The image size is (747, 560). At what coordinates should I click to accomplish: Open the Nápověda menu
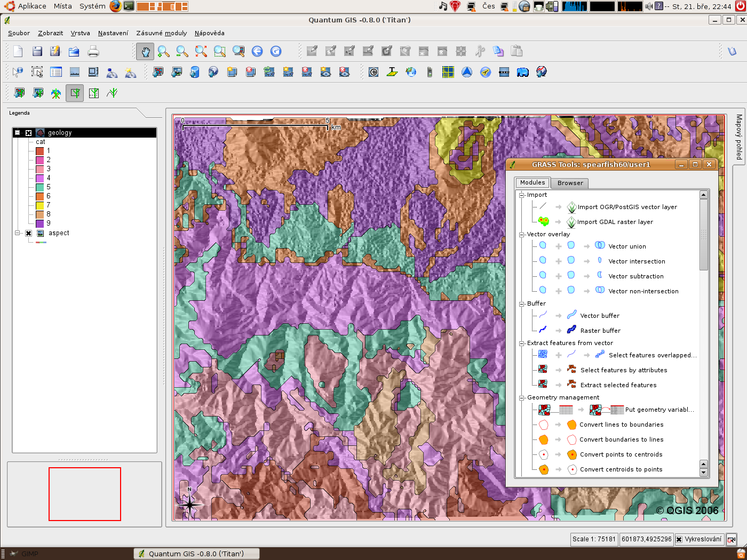[x=209, y=33]
